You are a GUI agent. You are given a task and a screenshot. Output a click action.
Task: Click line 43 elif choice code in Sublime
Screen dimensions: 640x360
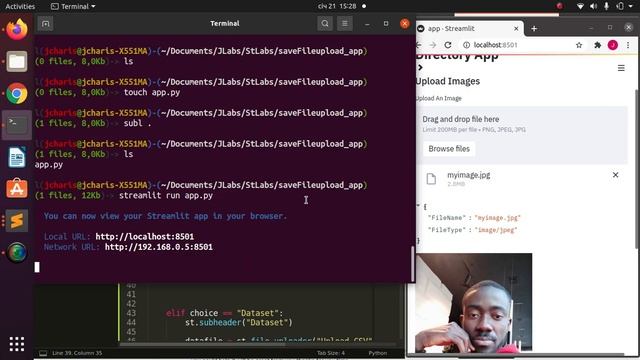(224, 313)
